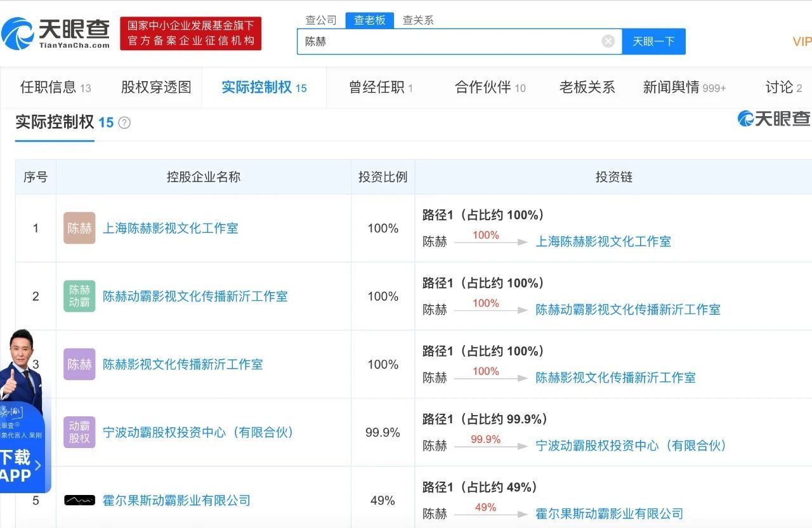Open 宁波动霸股权投资中心 in the investment chain
The width and height of the screenshot is (812, 528).
coord(631,445)
